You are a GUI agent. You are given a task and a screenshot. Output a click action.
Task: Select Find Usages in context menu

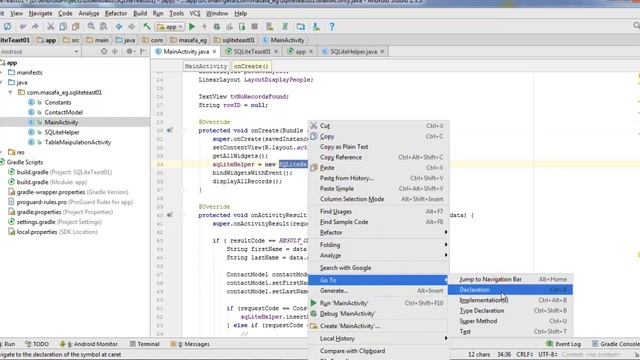click(x=379, y=211)
